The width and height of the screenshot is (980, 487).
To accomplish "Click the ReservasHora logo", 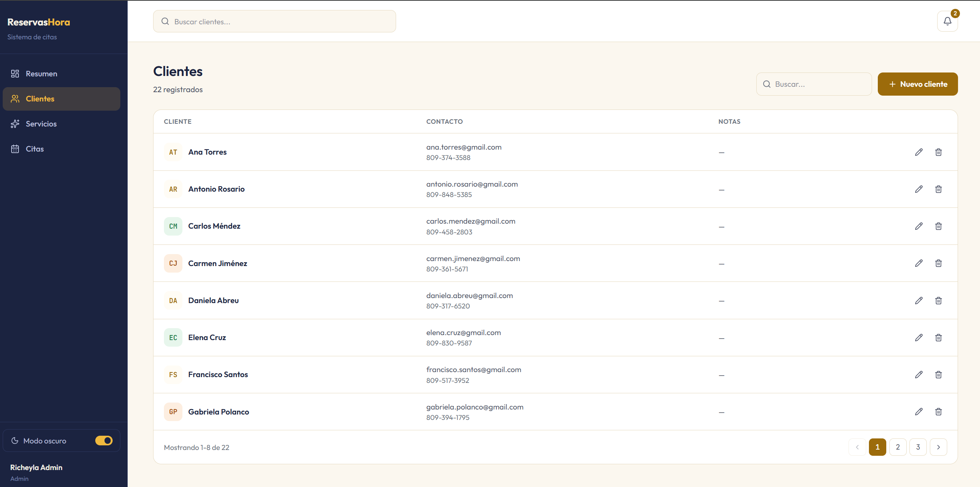I will [39, 22].
